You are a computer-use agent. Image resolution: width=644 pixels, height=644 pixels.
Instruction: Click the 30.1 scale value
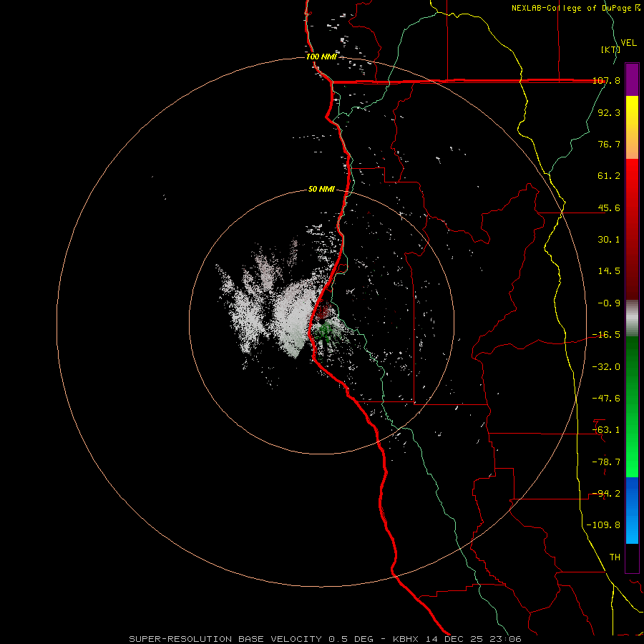point(609,240)
